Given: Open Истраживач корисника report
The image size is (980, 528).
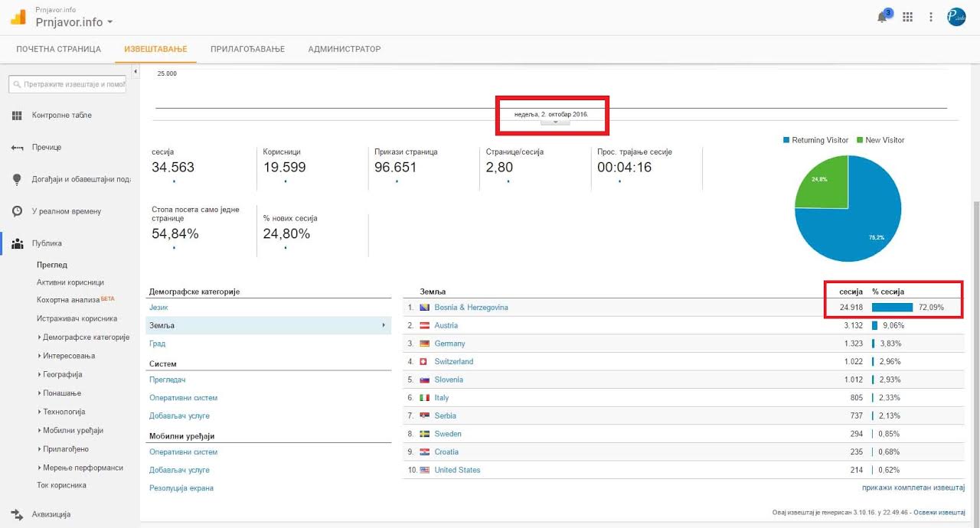Looking at the screenshot, I should point(77,318).
